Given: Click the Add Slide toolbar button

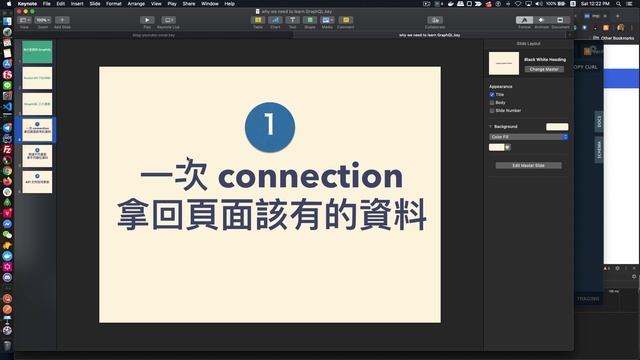Looking at the screenshot, I should (62, 20).
